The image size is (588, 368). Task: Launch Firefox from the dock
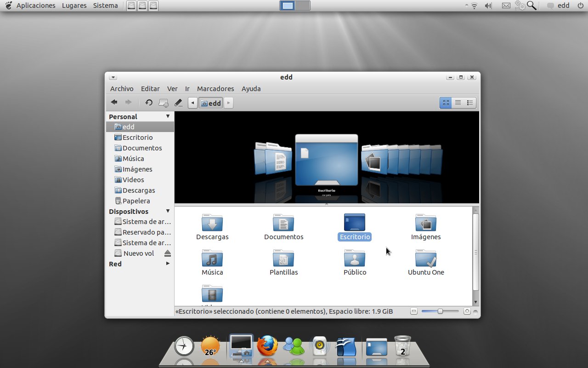267,346
